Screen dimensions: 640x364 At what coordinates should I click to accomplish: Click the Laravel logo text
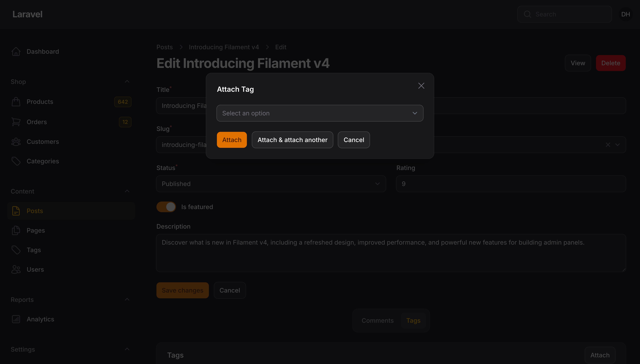coord(27,14)
